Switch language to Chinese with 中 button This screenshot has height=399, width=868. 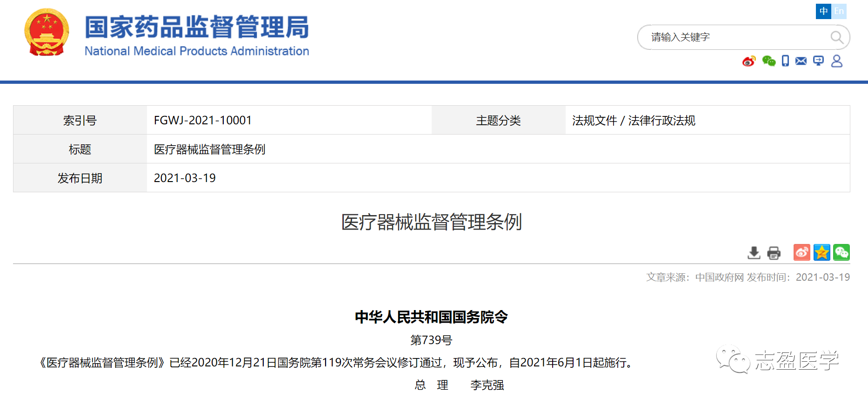tap(823, 11)
